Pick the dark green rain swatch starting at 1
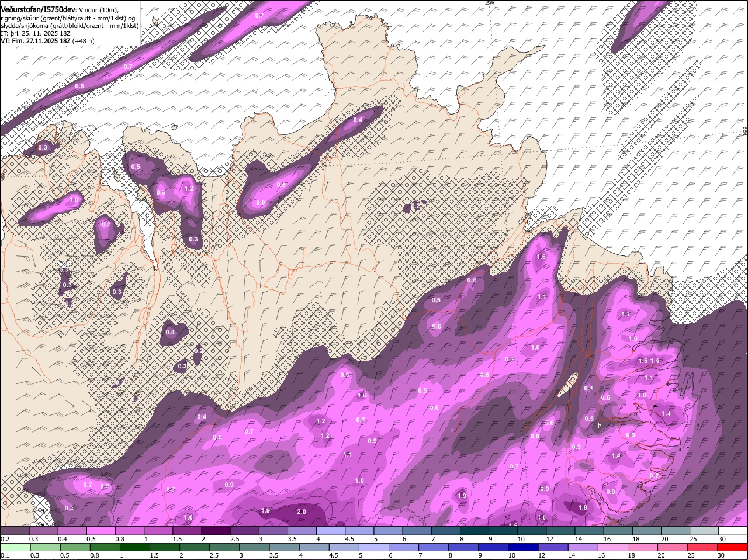 click(x=134, y=548)
